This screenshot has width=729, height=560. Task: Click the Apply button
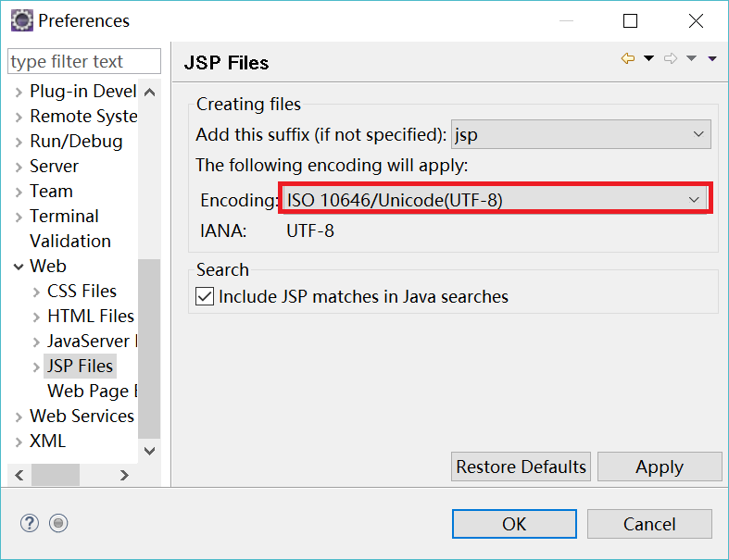659,467
